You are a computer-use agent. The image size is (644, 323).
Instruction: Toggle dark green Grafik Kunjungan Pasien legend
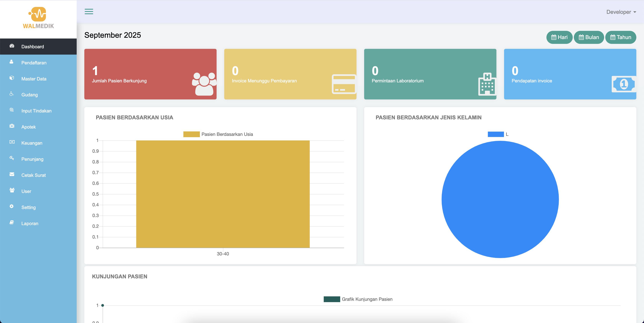[332, 299]
